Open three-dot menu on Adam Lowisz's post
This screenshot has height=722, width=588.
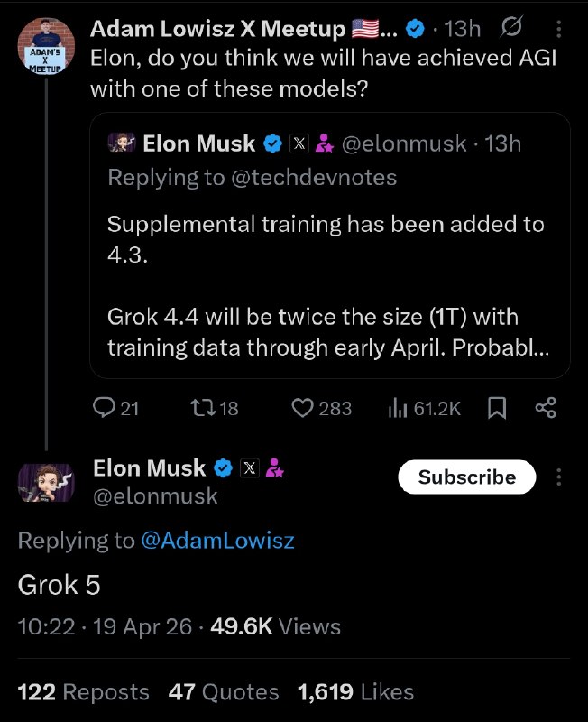(559, 30)
